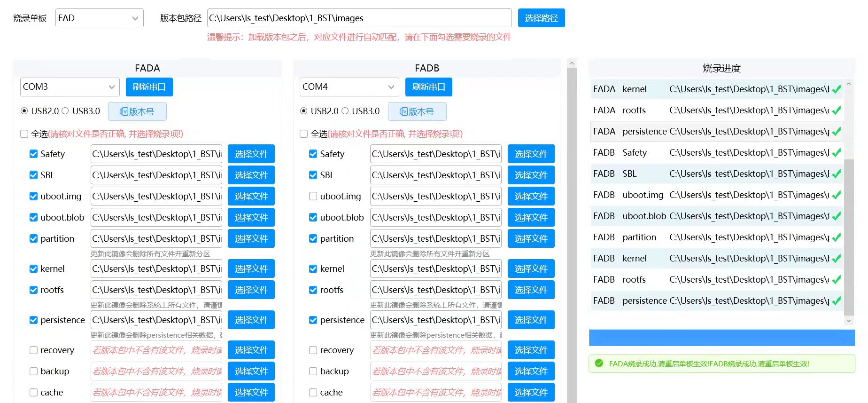Image resolution: width=868 pixels, height=403 pixels.
Task: Click the 选择路径 button
Action: (x=541, y=18)
